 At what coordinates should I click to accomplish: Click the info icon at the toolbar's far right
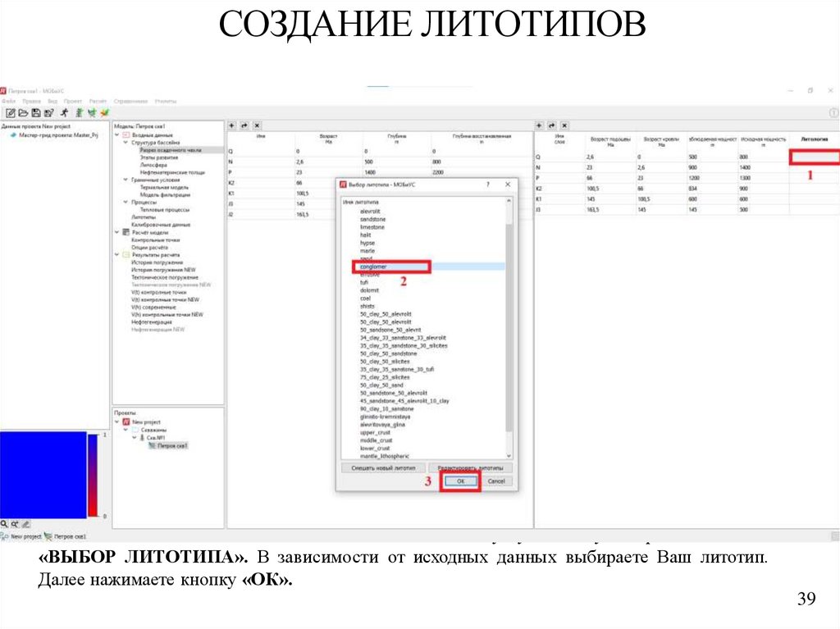(833, 112)
